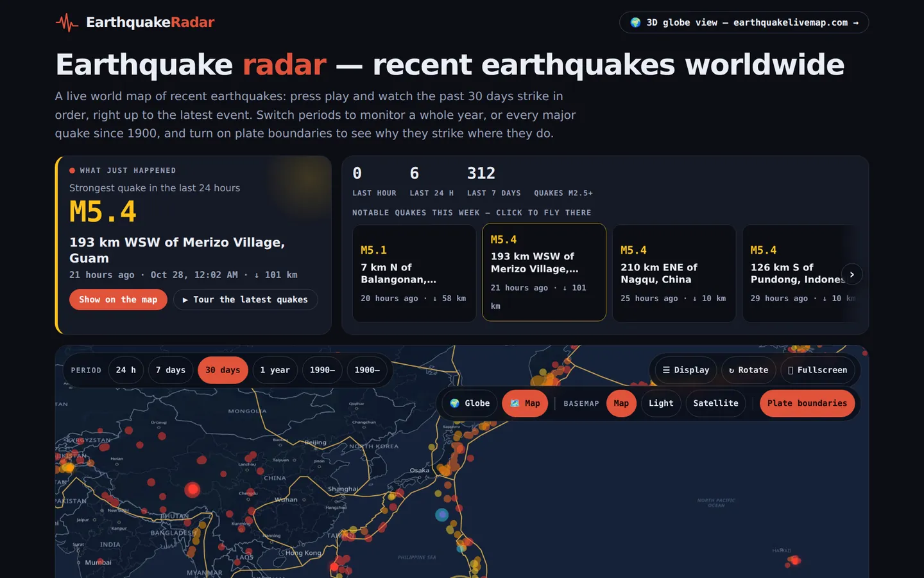This screenshot has height=578, width=924.
Task: Choose the Map basemap style
Action: click(x=621, y=403)
